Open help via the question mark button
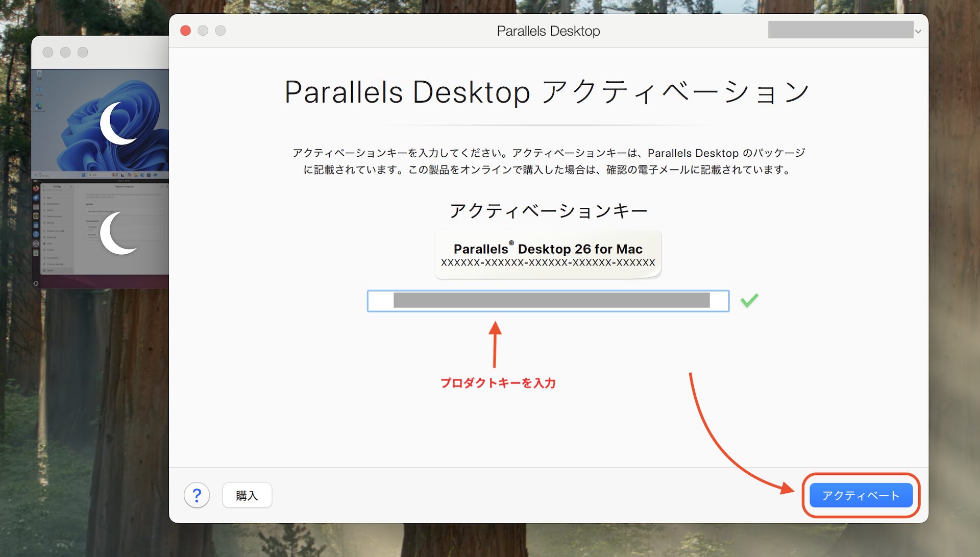Screen dimensions: 980x557 pos(197,495)
